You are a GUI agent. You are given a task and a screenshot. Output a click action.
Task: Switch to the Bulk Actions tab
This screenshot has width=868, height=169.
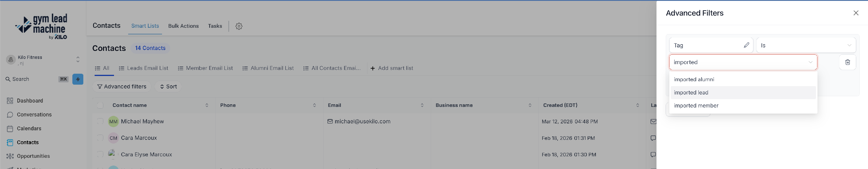coord(183,26)
